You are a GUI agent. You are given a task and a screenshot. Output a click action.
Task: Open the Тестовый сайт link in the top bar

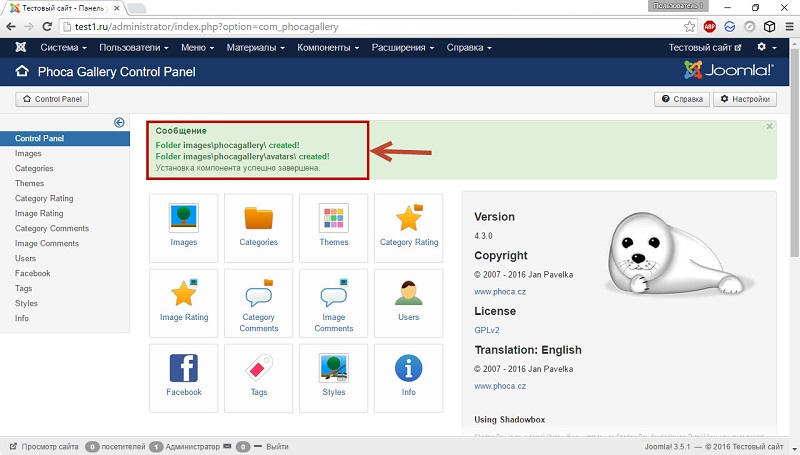click(705, 47)
